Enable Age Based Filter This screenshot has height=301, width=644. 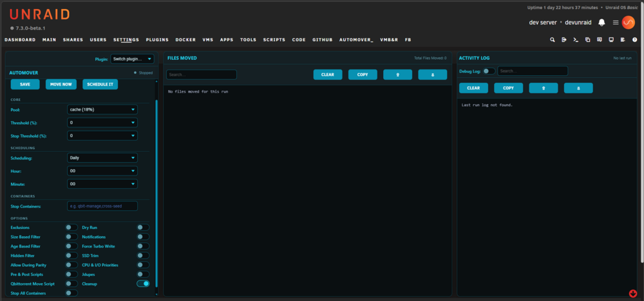(71, 246)
